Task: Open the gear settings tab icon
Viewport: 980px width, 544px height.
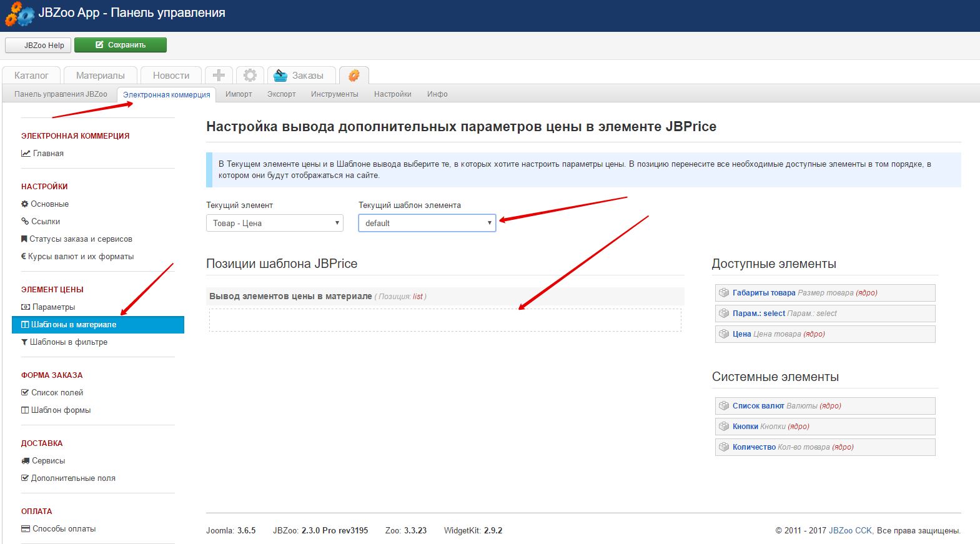Action: (250, 75)
